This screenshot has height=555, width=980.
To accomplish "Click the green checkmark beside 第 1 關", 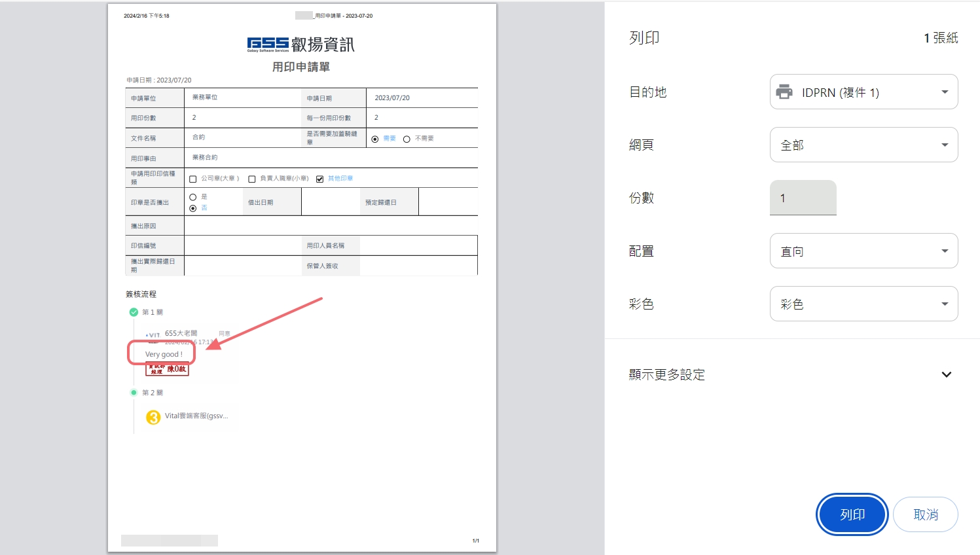I will coord(134,312).
